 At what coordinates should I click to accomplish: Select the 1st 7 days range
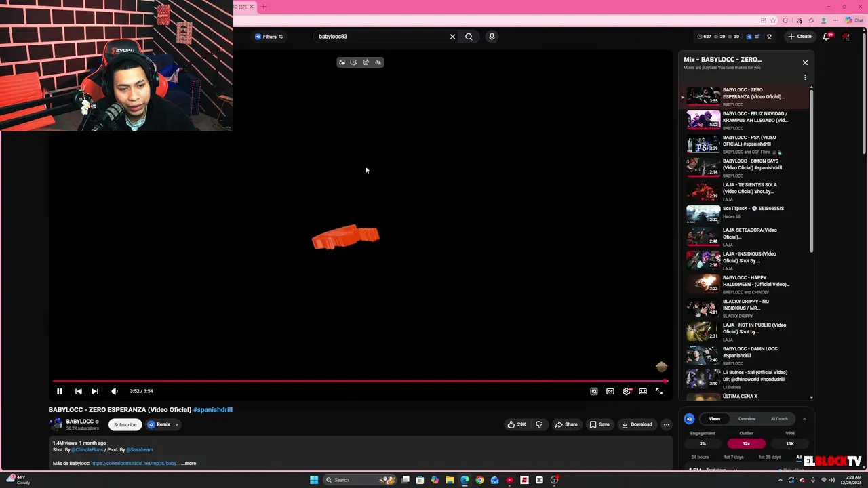coord(734,457)
